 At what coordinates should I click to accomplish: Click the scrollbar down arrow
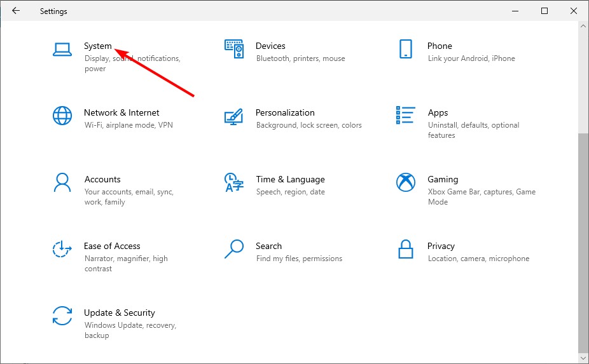[583, 359]
